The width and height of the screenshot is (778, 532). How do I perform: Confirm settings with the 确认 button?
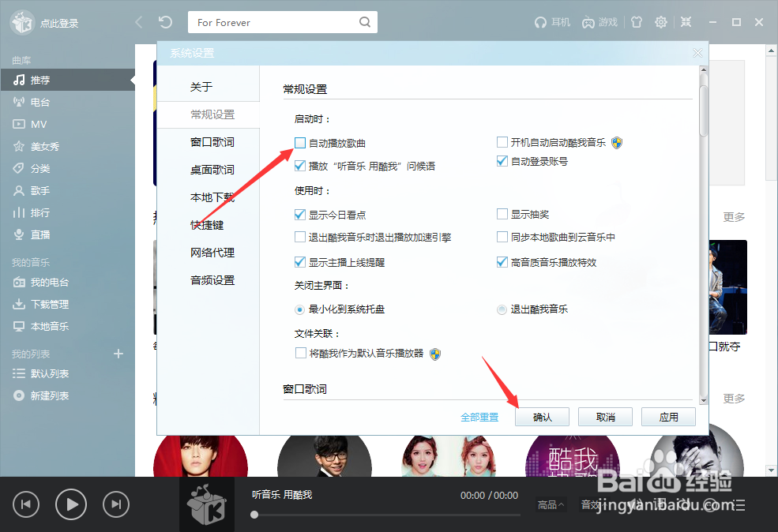542,416
